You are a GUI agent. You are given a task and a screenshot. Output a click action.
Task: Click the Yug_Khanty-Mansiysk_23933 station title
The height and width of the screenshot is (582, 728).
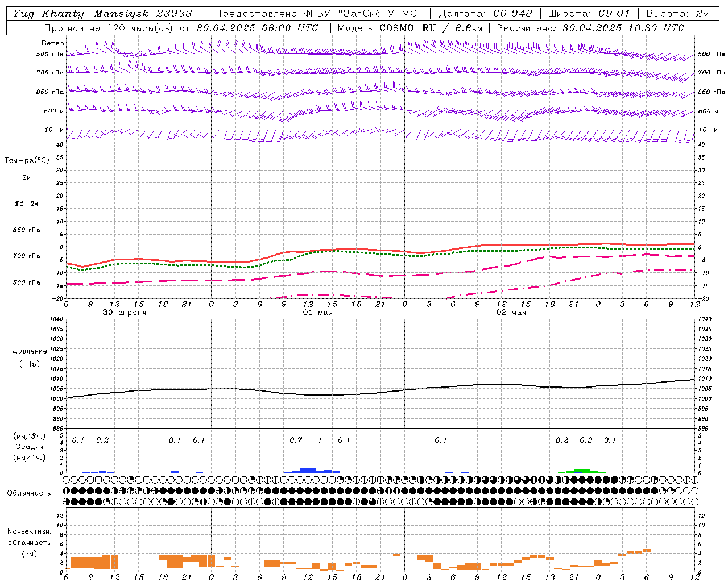[x=102, y=14]
